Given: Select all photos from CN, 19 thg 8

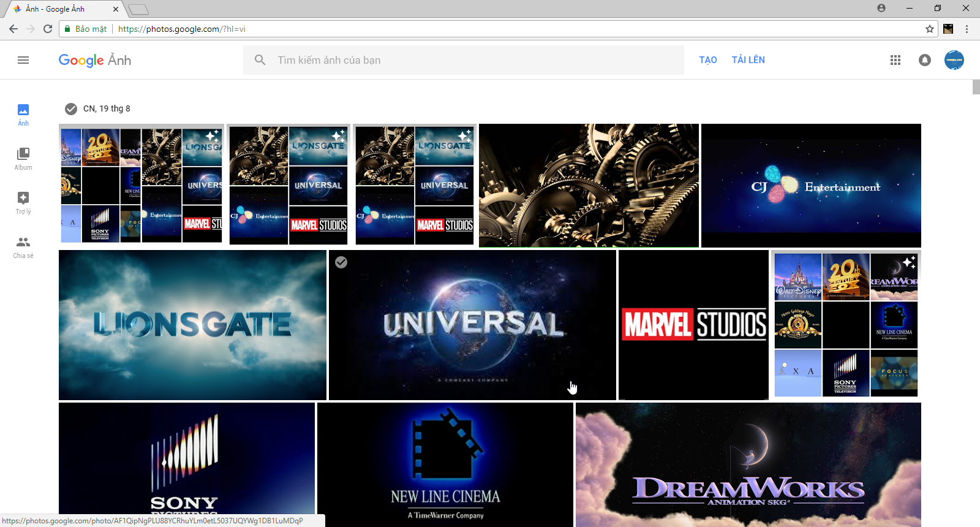Looking at the screenshot, I should (71, 109).
